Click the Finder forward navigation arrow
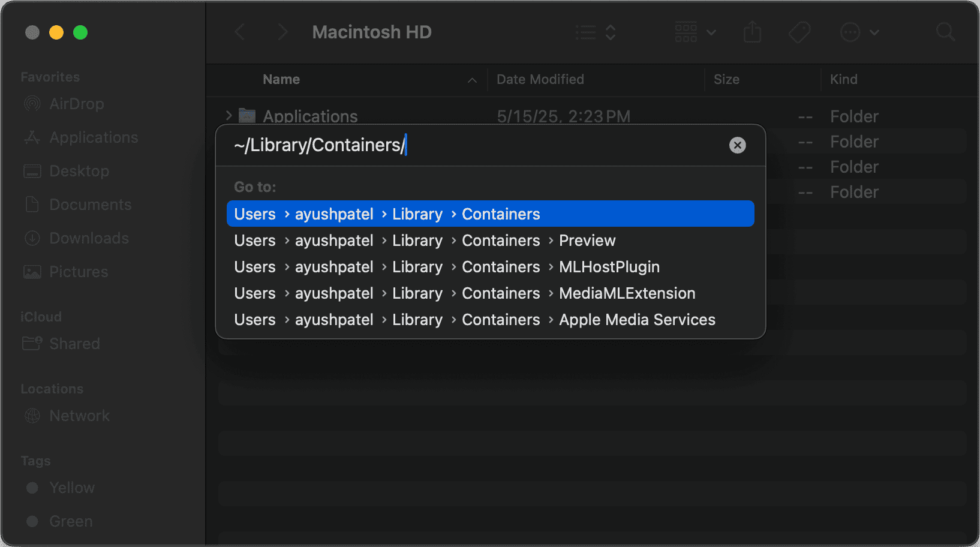The image size is (980, 547). coord(282,32)
